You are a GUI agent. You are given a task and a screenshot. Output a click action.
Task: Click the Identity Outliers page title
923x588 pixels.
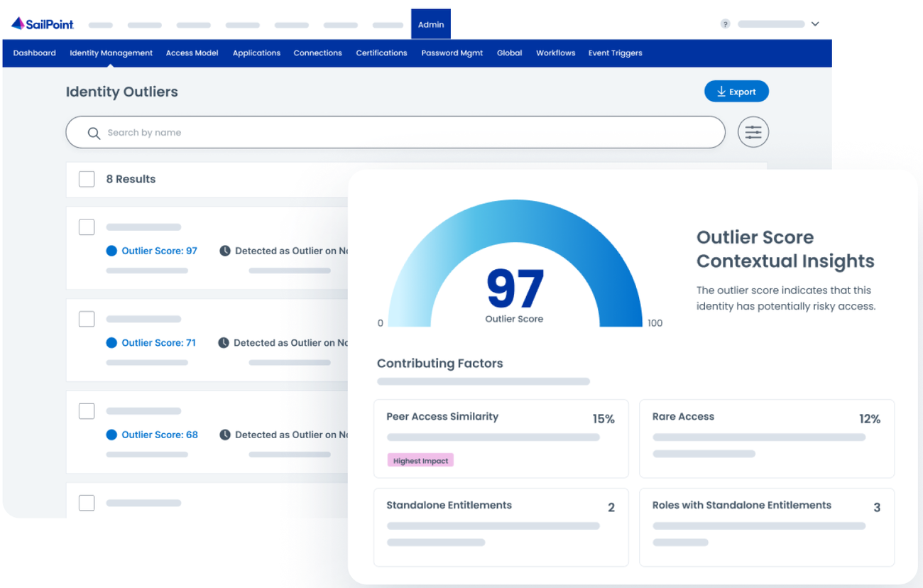click(x=122, y=92)
